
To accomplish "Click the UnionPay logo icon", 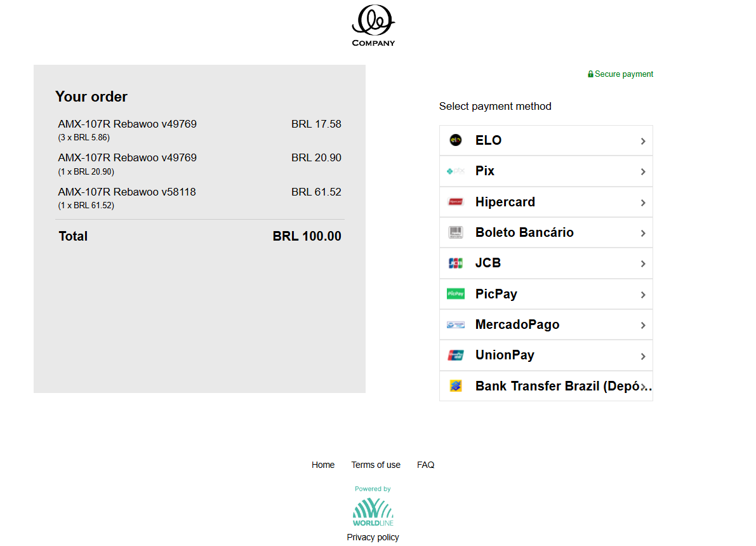I will 456,356.
